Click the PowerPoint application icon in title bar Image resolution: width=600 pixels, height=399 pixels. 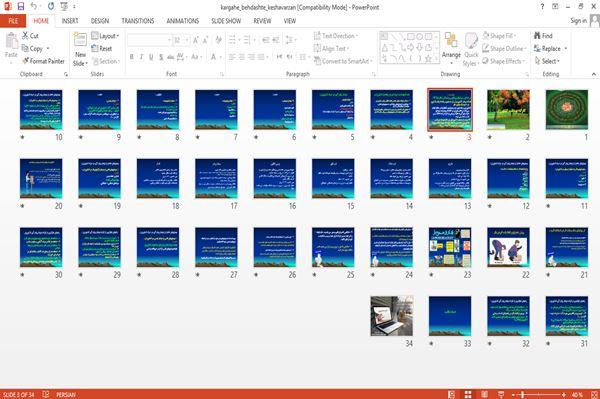point(7,7)
